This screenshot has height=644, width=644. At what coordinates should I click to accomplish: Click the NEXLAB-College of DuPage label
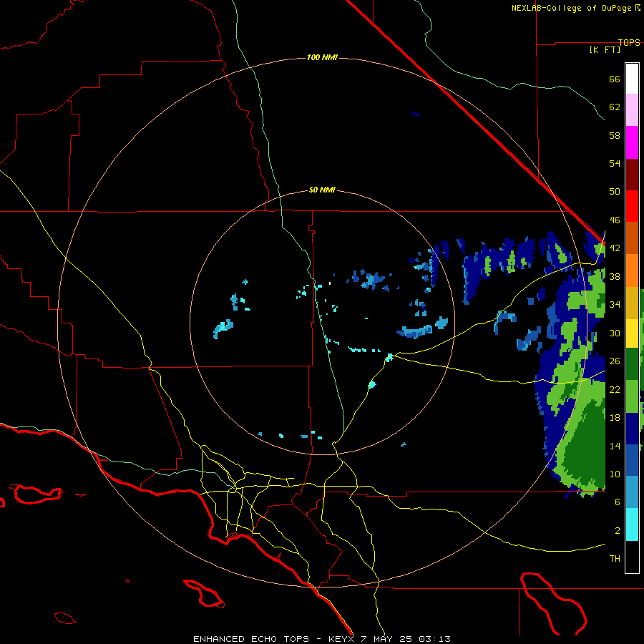(573, 8)
